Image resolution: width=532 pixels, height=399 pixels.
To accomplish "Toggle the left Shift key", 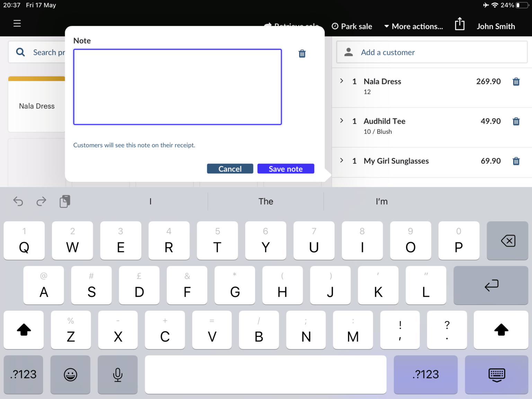I will coord(24,330).
